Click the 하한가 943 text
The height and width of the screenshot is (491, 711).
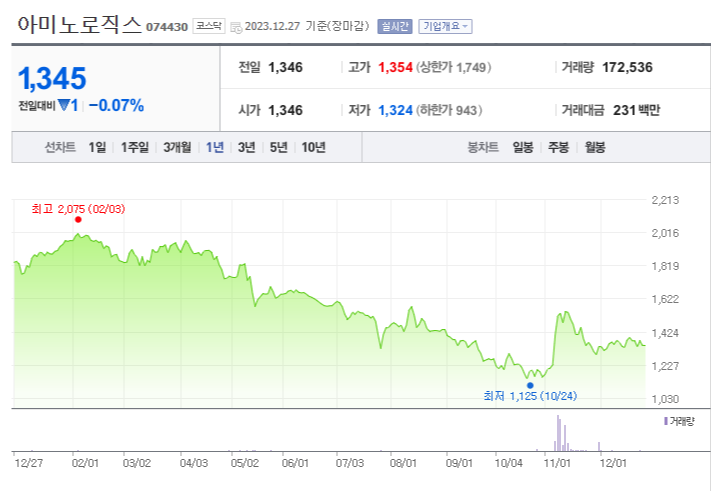pos(449,110)
